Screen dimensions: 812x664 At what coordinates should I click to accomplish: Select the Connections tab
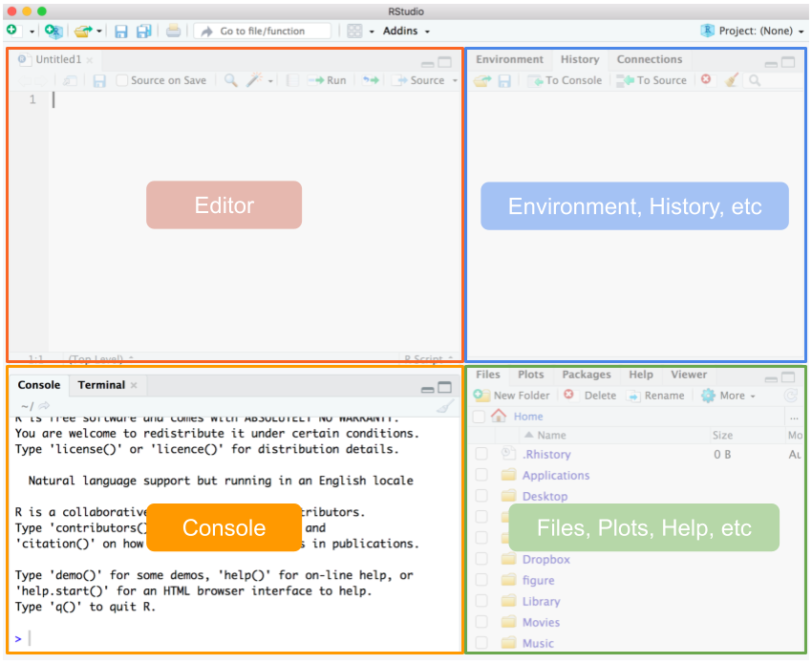point(650,59)
